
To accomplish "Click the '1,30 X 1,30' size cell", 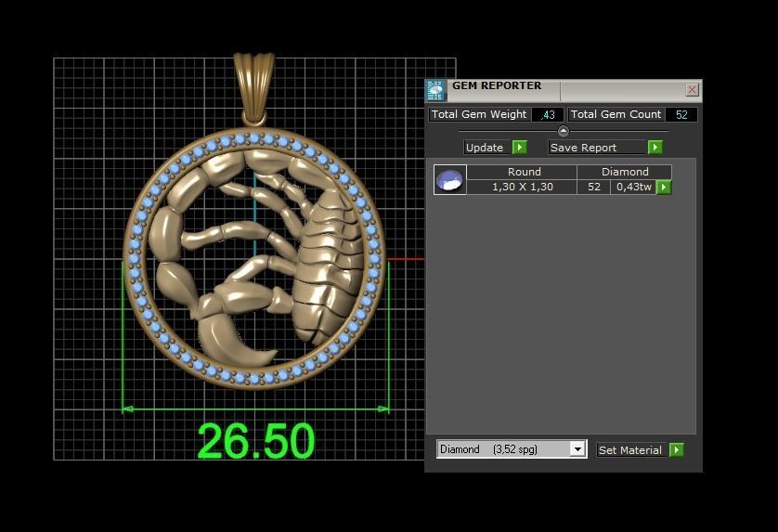I will click(x=523, y=188).
